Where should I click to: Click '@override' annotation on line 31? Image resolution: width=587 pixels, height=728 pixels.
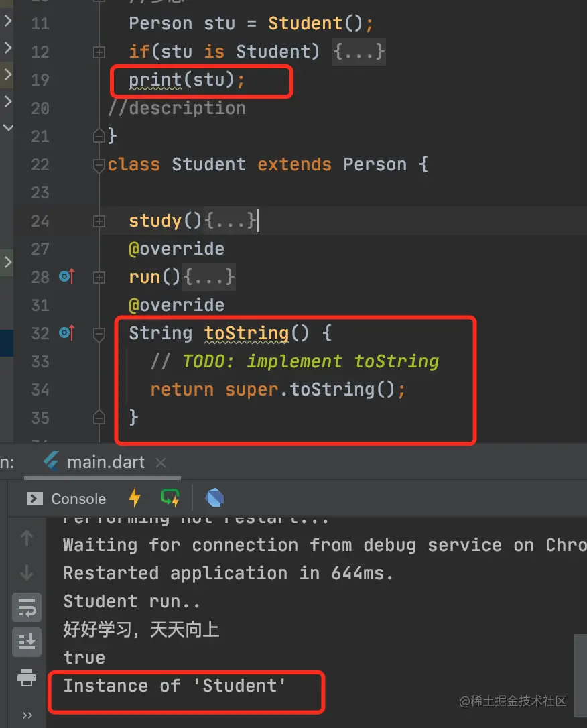point(176,305)
